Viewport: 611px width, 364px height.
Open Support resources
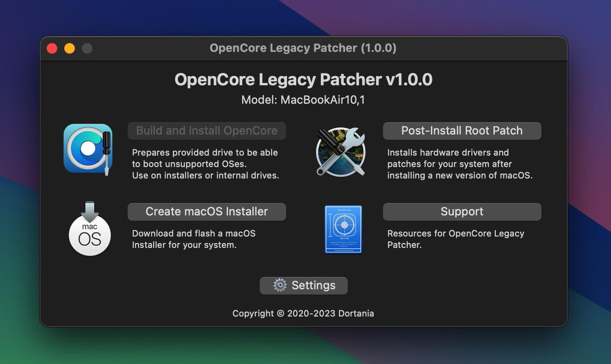pyautogui.click(x=462, y=211)
